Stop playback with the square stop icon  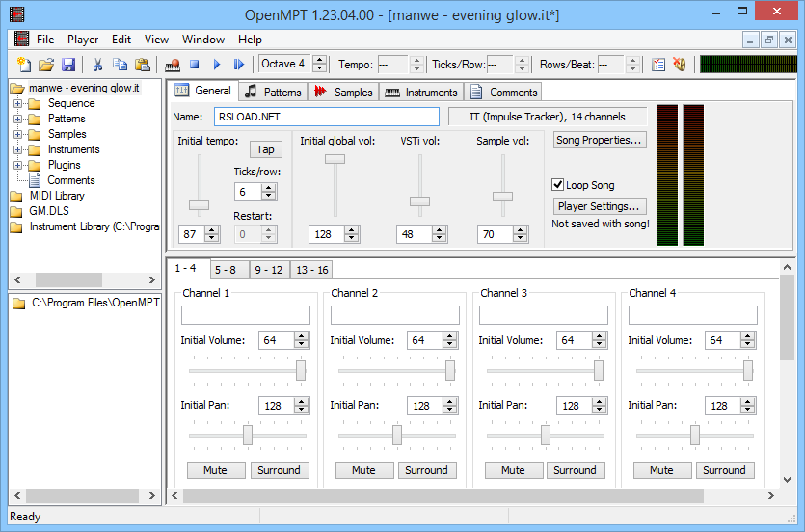tap(194, 65)
